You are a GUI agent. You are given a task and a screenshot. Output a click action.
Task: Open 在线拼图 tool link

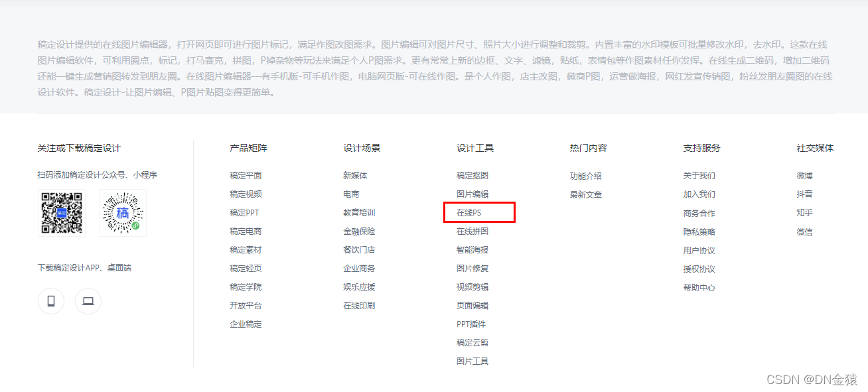472,231
